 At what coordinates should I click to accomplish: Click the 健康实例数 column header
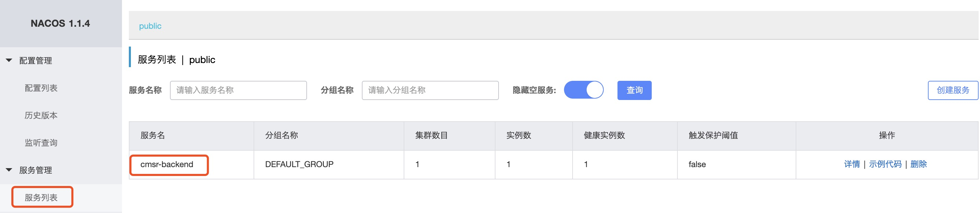[x=604, y=135]
